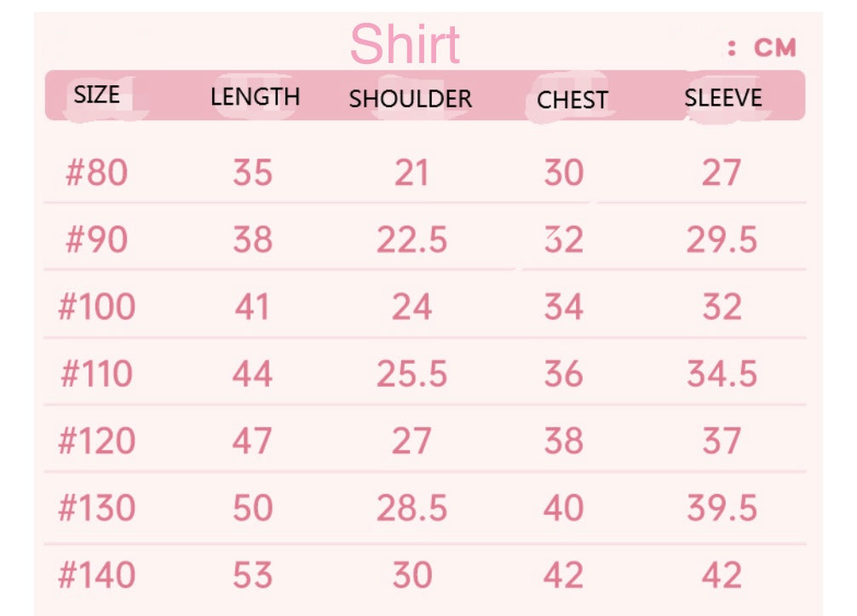This screenshot has height=616, width=857.
Task: Select the 29.5 sleeve value for #90
Action: pos(722,240)
